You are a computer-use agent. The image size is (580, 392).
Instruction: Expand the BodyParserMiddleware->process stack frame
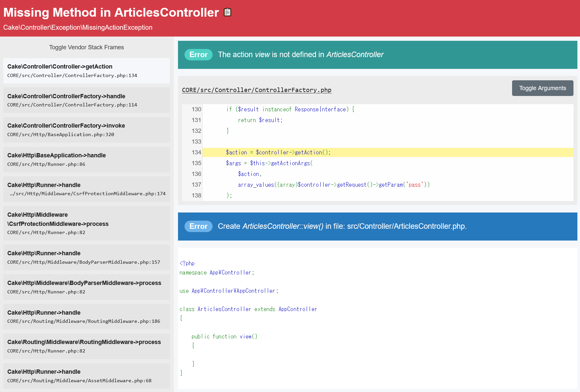(86, 287)
